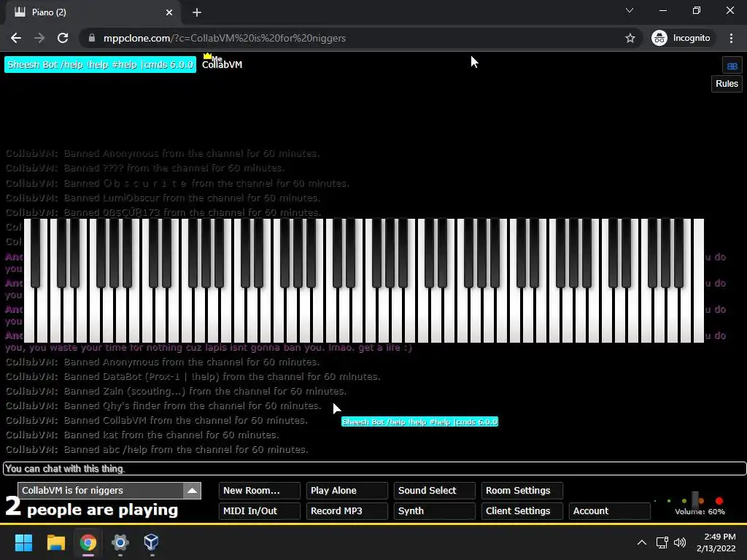Click the Sheesh Bot name tag at top
Image resolution: width=747 pixels, height=560 pixels.
(100, 65)
